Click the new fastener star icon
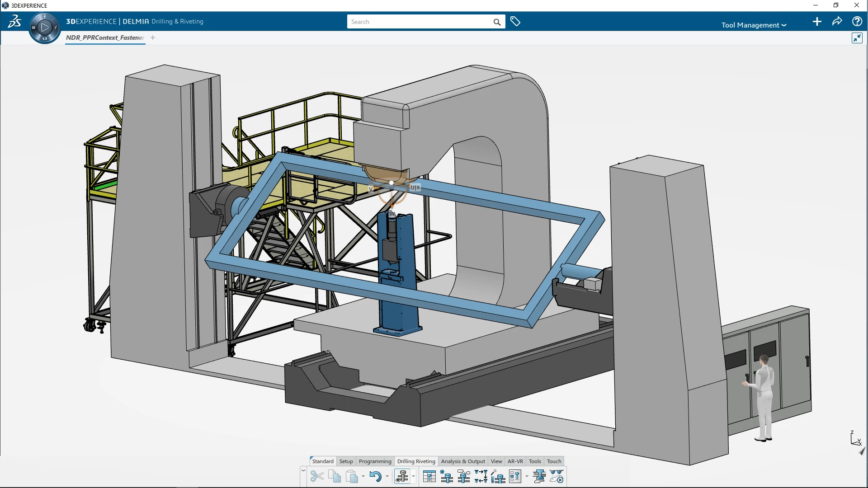This screenshot has height=488, width=868. coord(447,476)
